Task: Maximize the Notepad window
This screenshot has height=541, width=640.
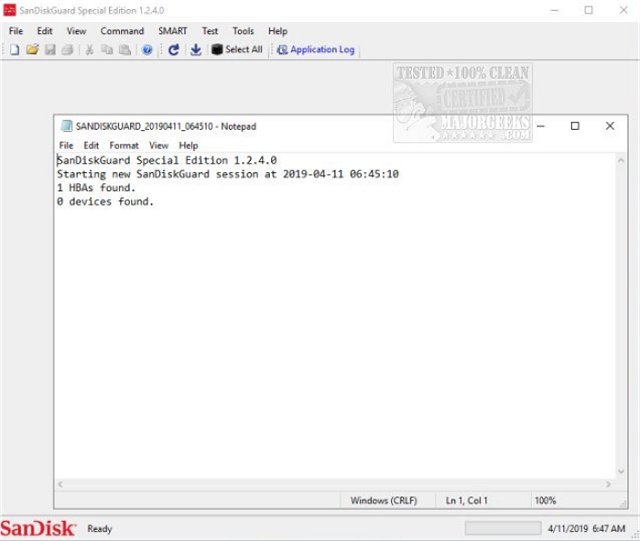Action: 575,126
